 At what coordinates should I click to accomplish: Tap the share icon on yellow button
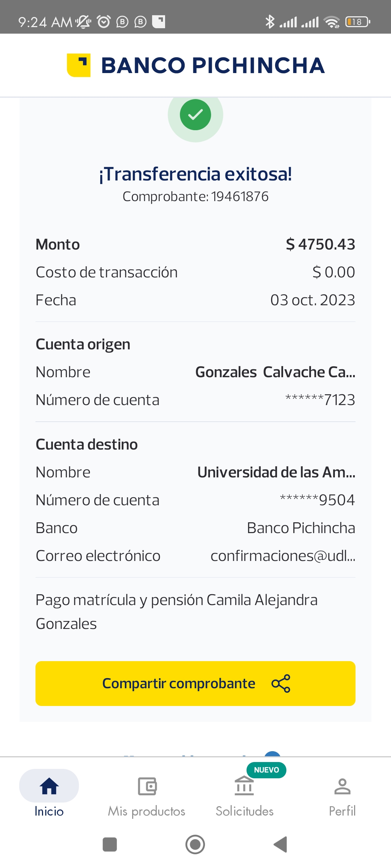pos(281,684)
